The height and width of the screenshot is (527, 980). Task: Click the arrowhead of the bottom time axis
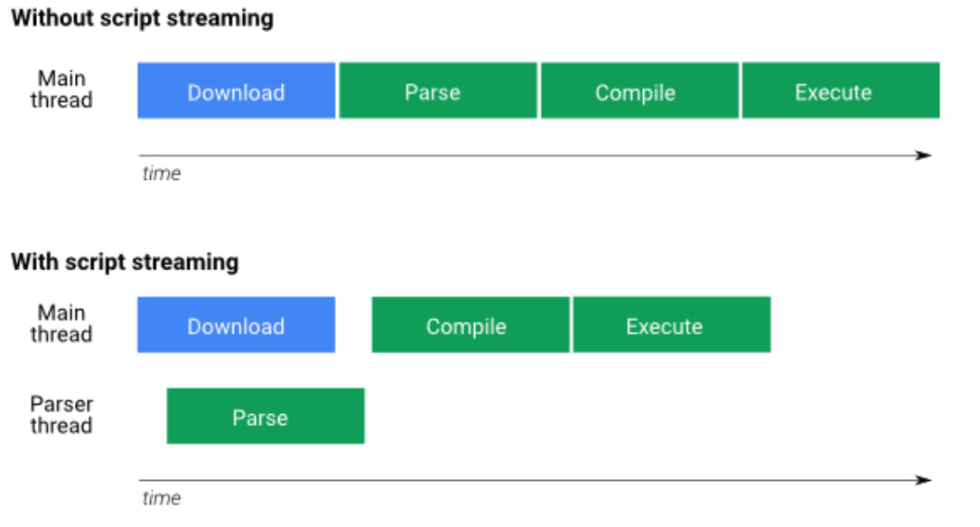coord(923,480)
